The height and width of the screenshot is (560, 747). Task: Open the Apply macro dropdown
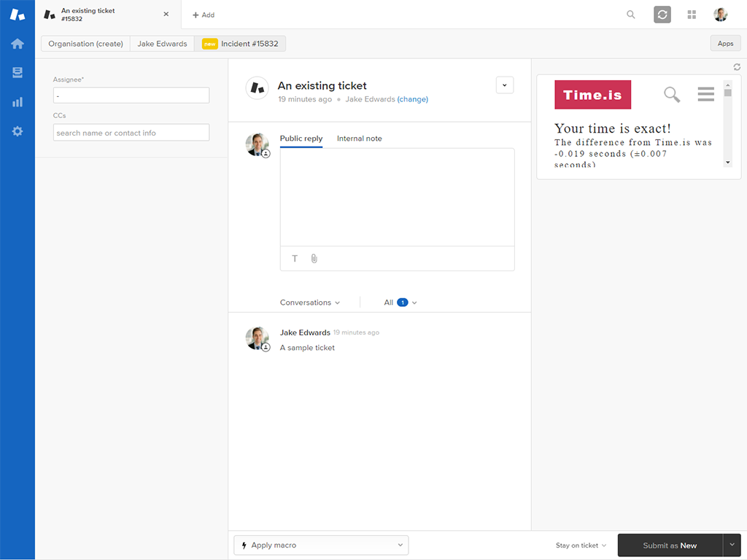point(321,545)
